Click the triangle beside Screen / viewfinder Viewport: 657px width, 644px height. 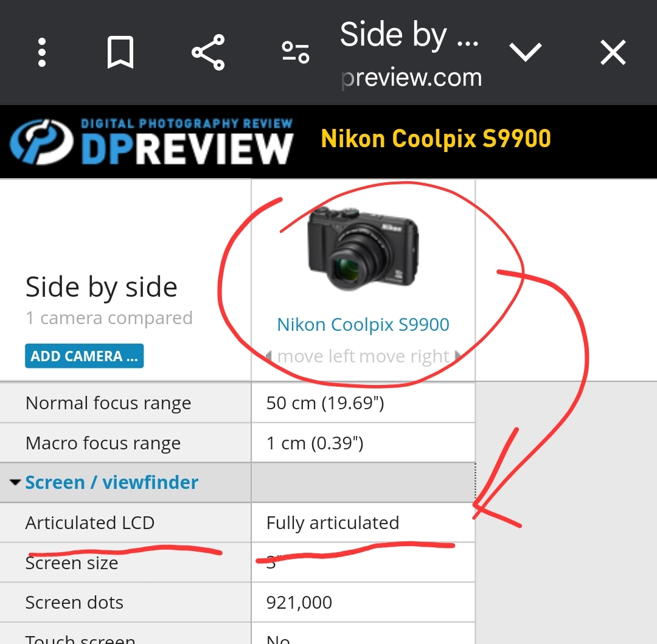point(15,482)
